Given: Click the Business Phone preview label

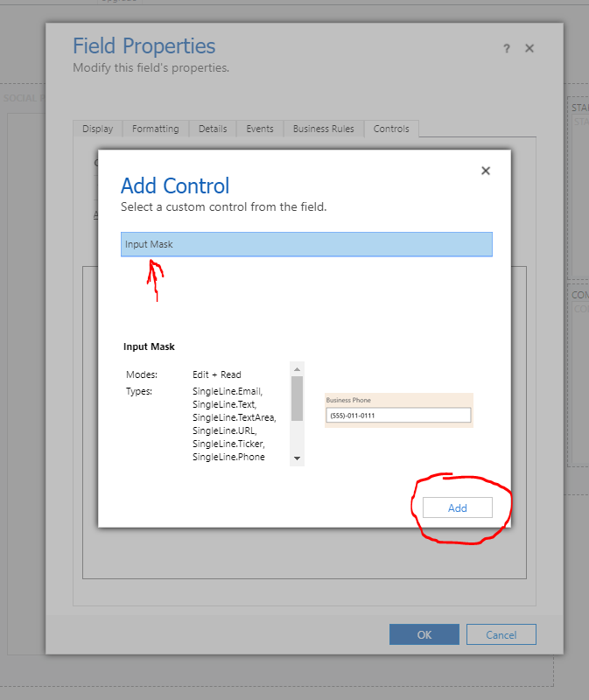Looking at the screenshot, I should [x=348, y=400].
